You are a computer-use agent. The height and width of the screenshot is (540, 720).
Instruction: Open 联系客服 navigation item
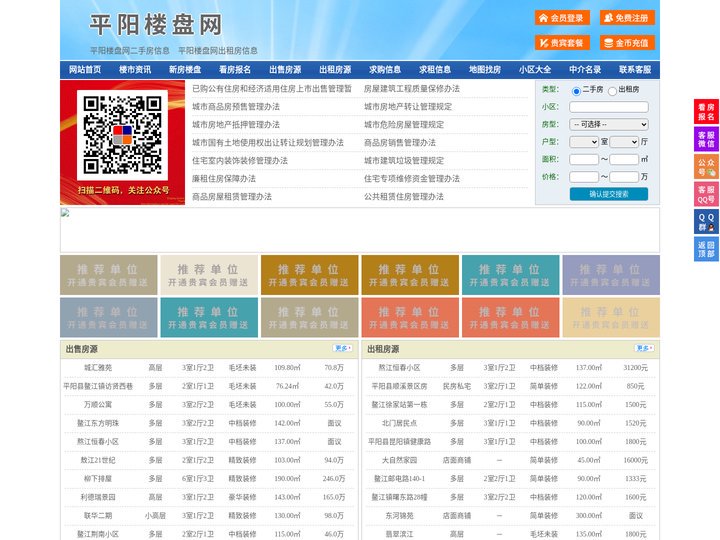(x=635, y=70)
